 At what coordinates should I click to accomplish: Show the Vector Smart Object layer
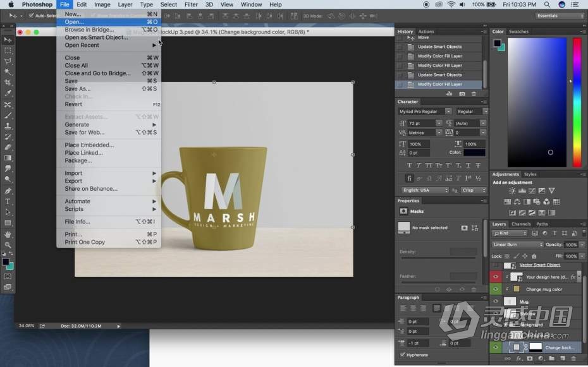click(496, 265)
